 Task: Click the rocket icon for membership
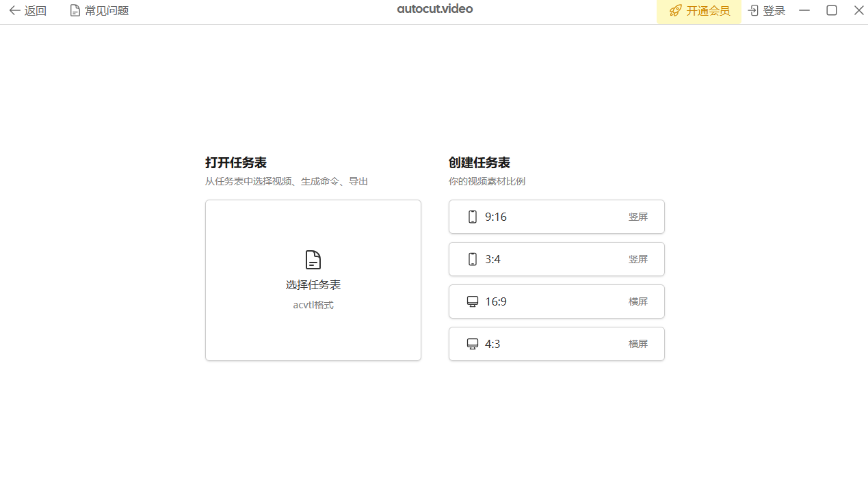pos(675,11)
